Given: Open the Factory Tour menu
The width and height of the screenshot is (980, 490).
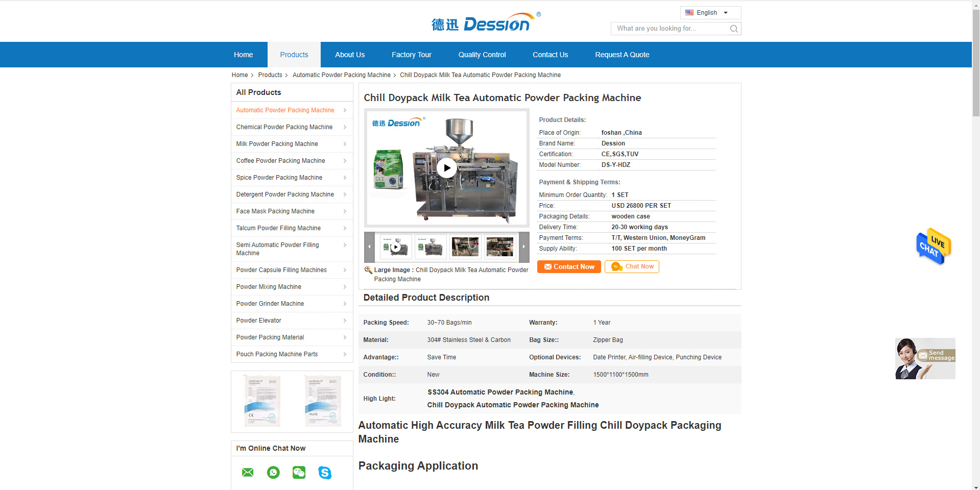Looking at the screenshot, I should (412, 55).
